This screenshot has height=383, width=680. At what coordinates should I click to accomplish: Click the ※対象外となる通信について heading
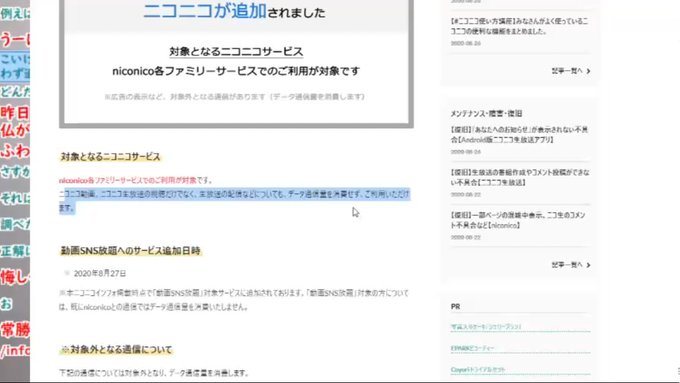(x=117, y=350)
